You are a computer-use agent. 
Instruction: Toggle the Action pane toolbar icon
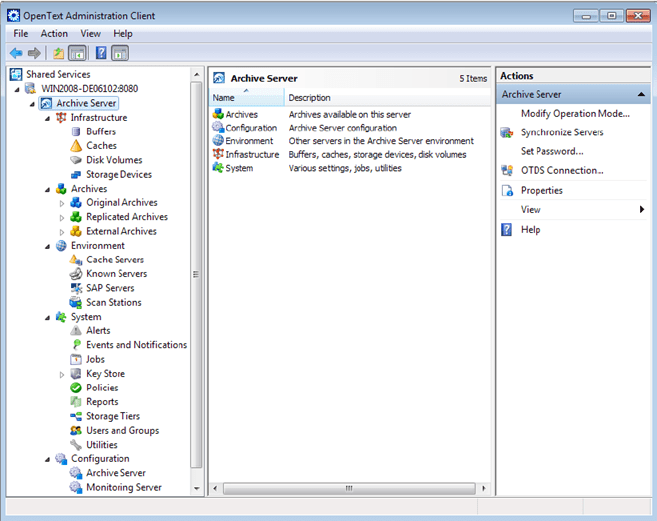(x=120, y=53)
